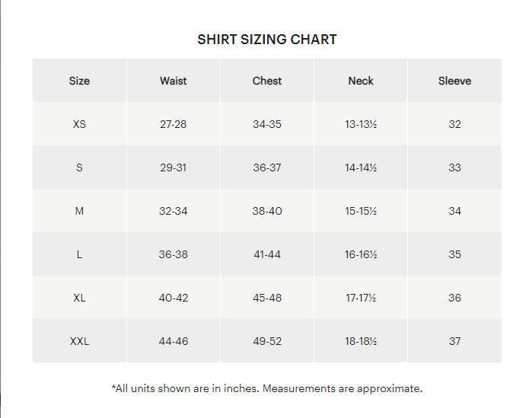Click the Waist column header
This screenshot has height=418, width=532.
173,81
